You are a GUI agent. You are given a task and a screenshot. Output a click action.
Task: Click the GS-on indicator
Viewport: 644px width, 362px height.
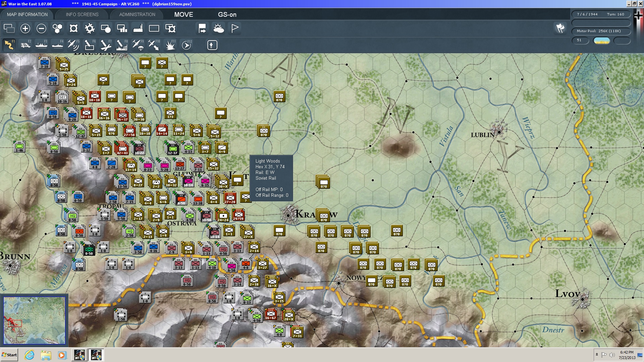(227, 14)
